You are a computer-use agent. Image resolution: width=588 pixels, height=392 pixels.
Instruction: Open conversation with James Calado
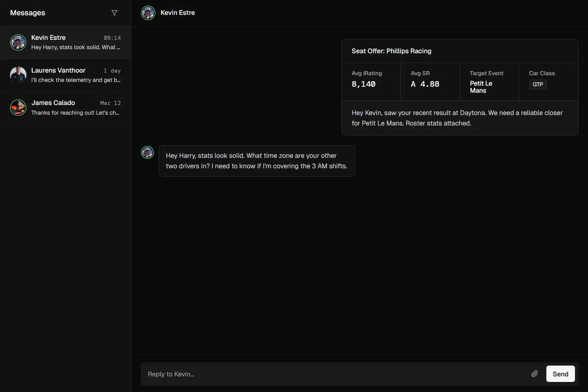(x=65, y=108)
